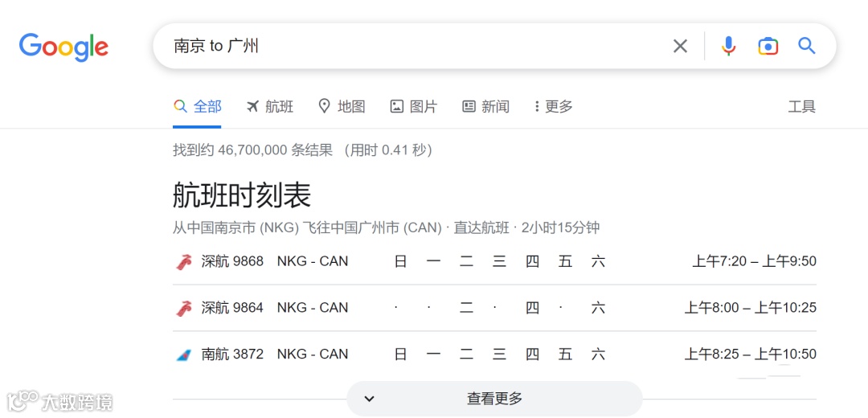Click the 深航 9868 airline logo
This screenshot has width=868, height=418.
183,261
